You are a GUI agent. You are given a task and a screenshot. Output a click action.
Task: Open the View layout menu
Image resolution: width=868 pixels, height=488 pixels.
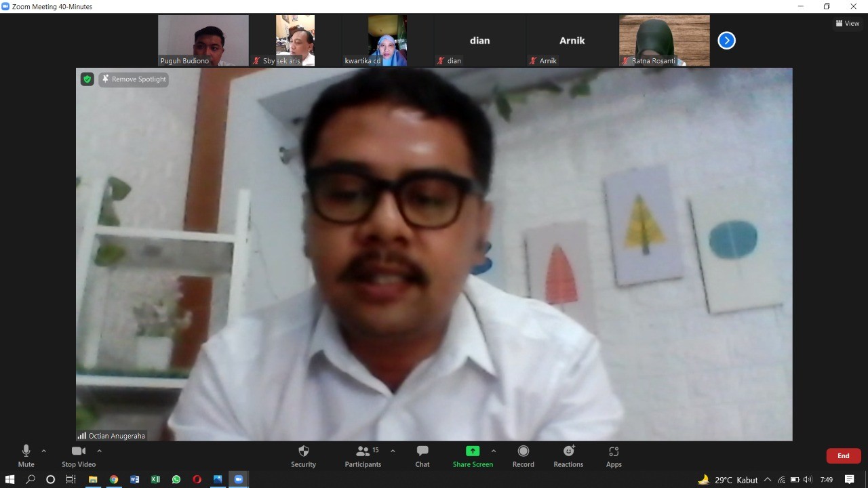848,23
